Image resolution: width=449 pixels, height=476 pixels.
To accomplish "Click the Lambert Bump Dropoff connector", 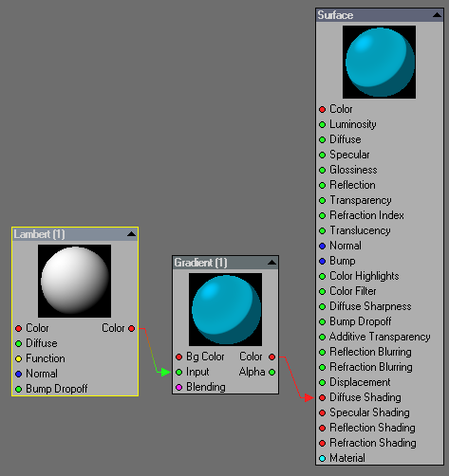I will pos(18,389).
